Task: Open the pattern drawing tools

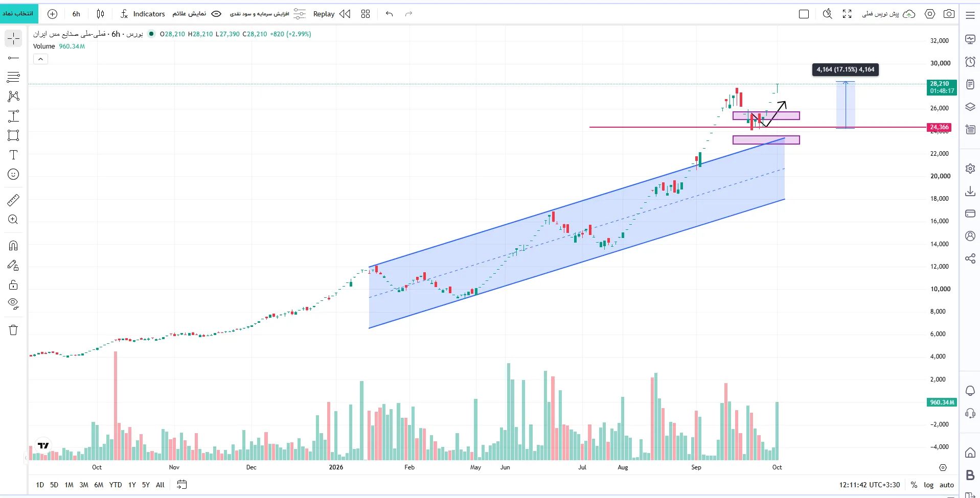Action: (13, 97)
